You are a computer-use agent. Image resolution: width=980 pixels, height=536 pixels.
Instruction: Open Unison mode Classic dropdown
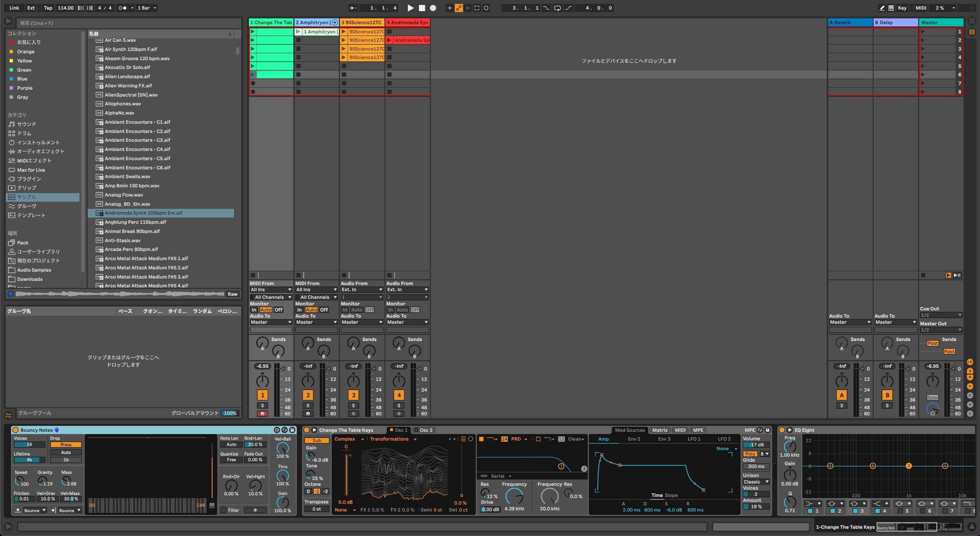tap(756, 482)
